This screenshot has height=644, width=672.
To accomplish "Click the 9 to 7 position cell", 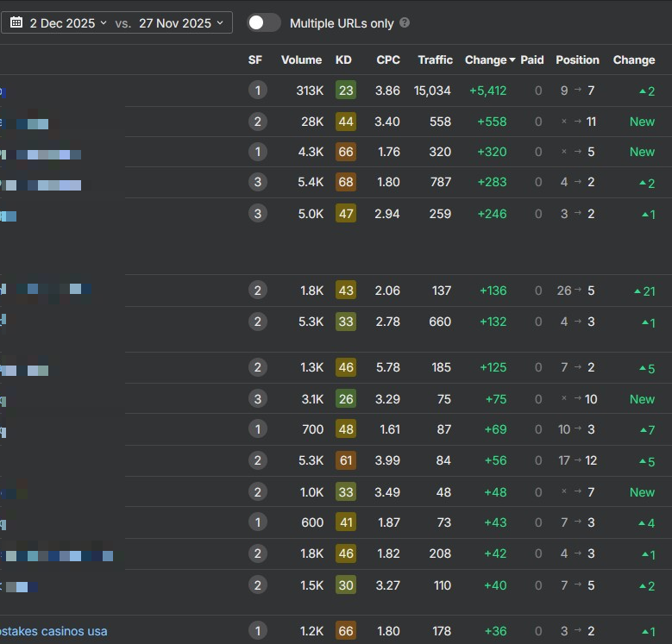I will (x=577, y=91).
